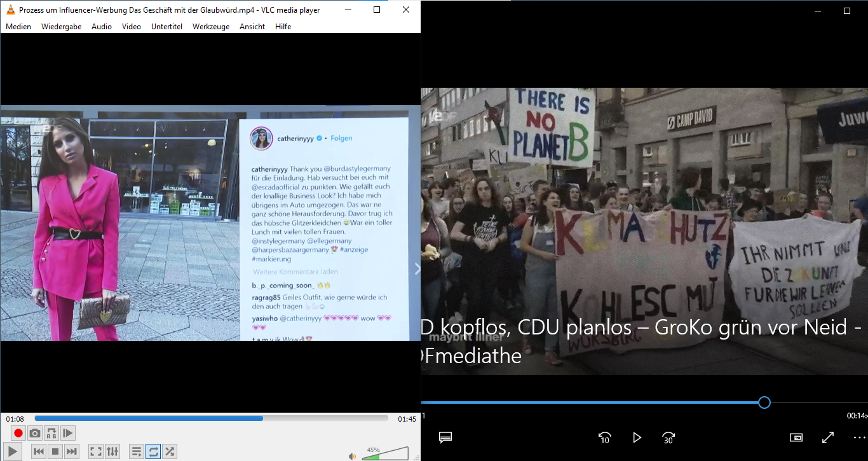The width and height of the screenshot is (868, 461).
Task: Toggle the loop/repeat button in VLC
Action: pos(153,451)
